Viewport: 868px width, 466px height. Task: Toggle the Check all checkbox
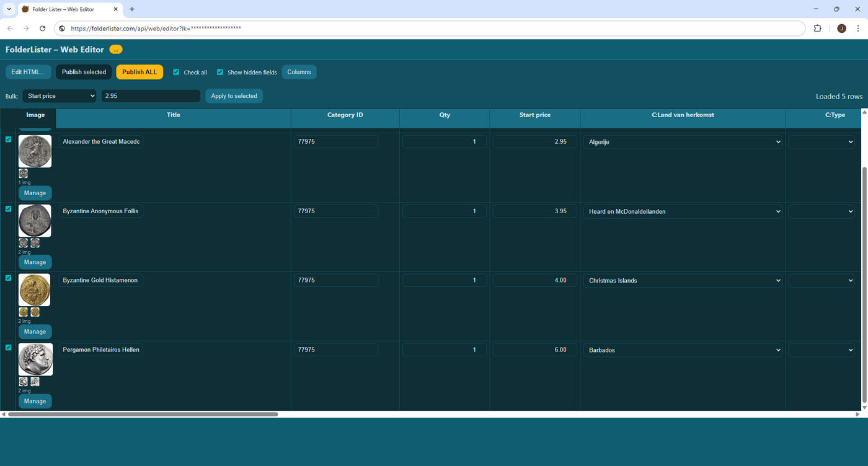click(176, 73)
